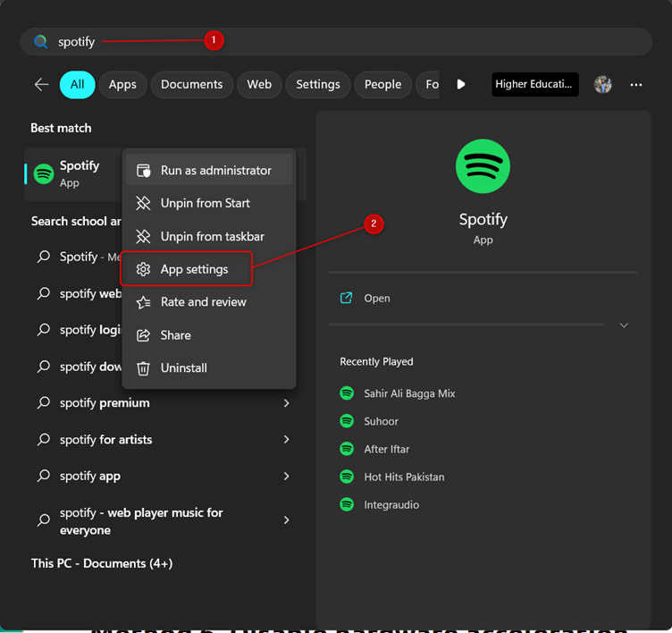Click search icon beside spotify for artists
Screen dimensions: 672x633
43,440
